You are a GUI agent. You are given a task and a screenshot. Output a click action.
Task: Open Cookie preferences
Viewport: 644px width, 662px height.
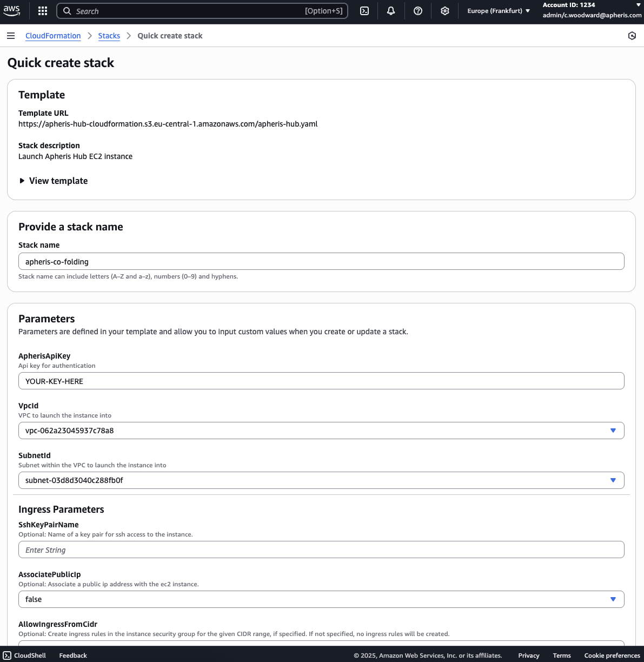click(612, 656)
